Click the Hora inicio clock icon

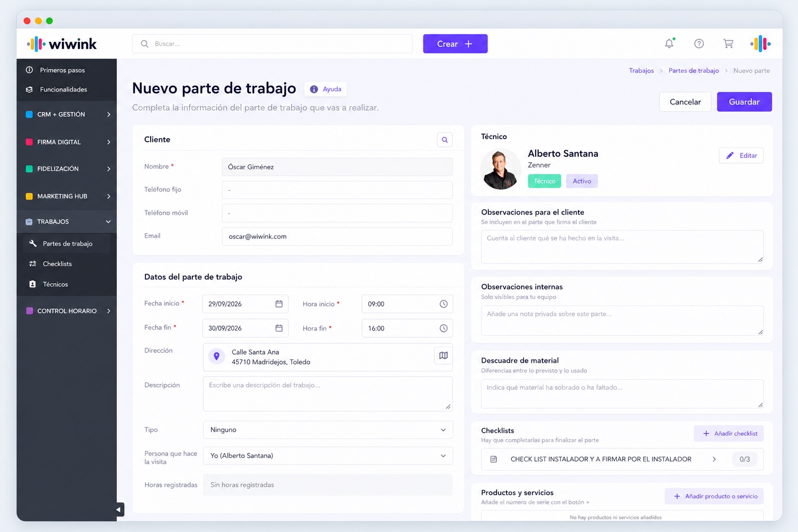coord(444,304)
